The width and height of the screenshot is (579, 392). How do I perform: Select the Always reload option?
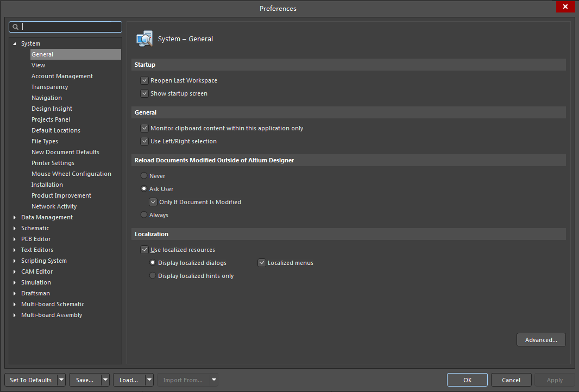point(144,215)
